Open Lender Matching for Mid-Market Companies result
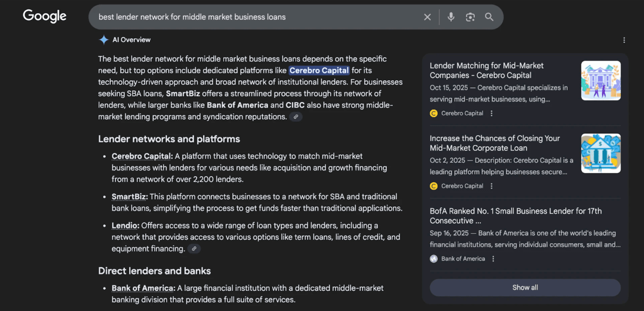Image resolution: width=644 pixels, height=311 pixels. coord(486,70)
